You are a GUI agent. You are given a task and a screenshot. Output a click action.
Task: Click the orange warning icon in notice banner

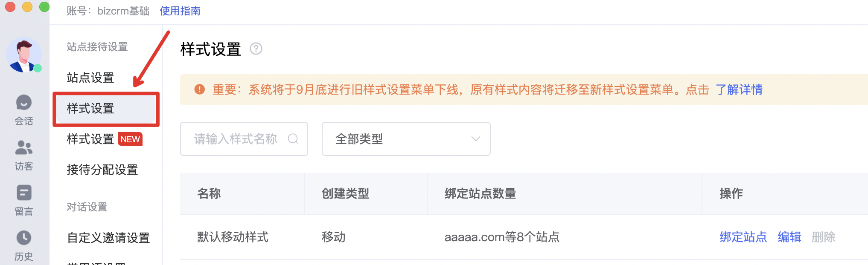click(199, 89)
